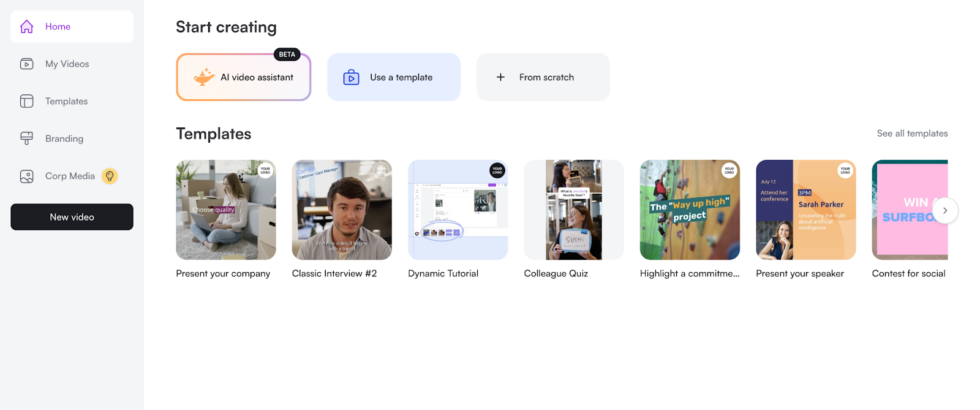Image resolution: width=980 pixels, height=410 pixels.
Task: Open the Classic Interview #2 template
Action: coord(342,210)
